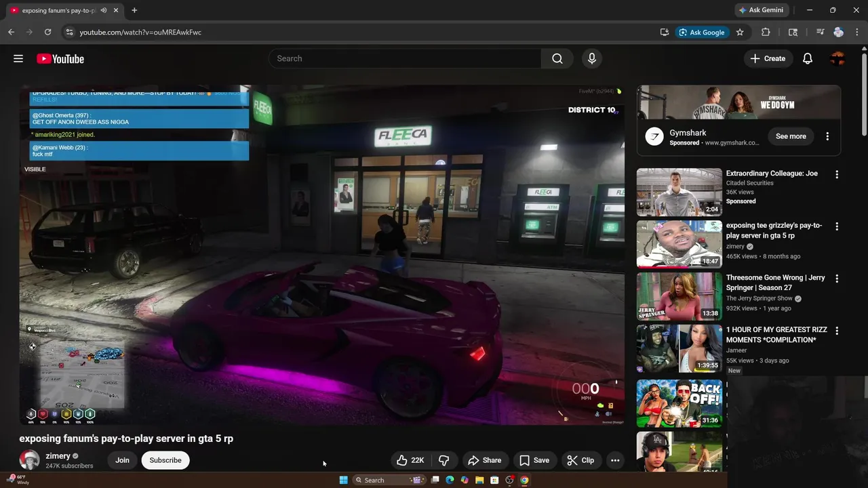
Task: Save video to a playlist
Action: click(x=534, y=460)
